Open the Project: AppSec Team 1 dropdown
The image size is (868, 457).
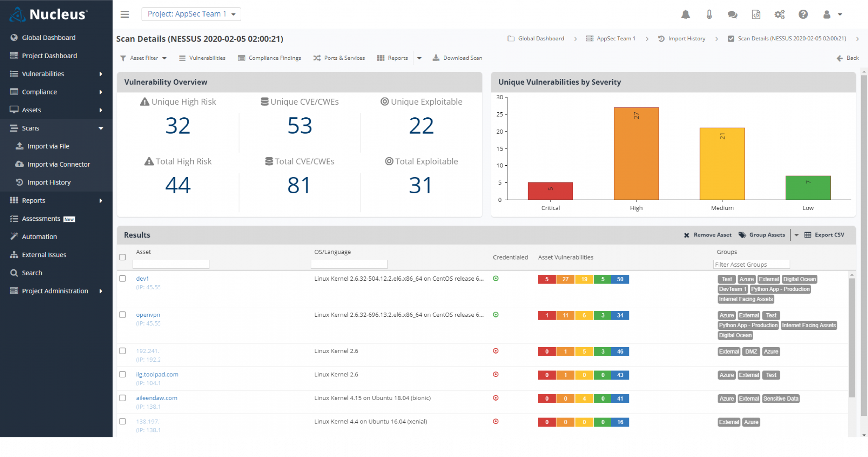191,14
